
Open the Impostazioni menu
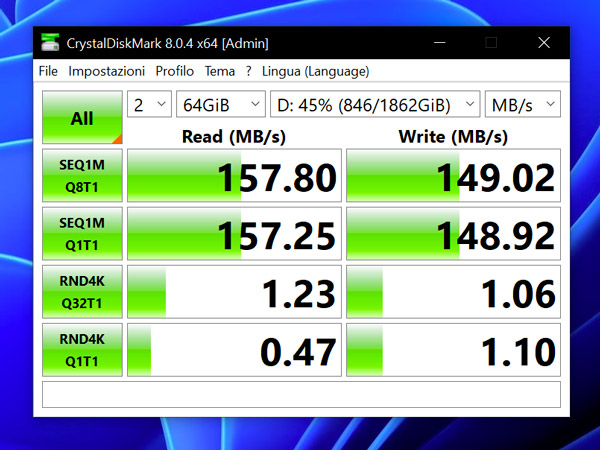tap(106, 71)
